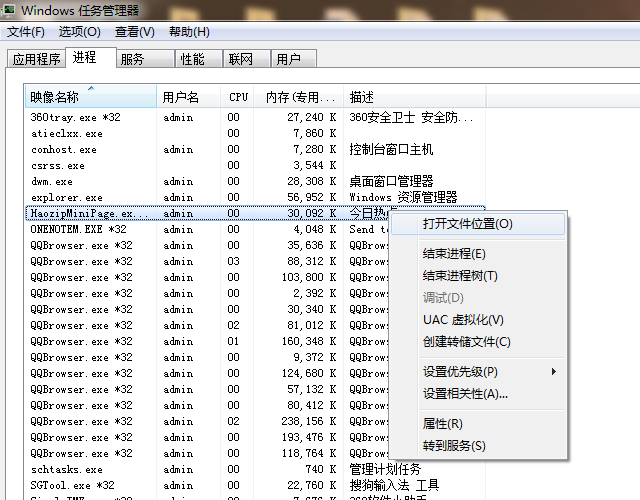
Task: Open the 查看(V) menu
Action: (x=134, y=32)
